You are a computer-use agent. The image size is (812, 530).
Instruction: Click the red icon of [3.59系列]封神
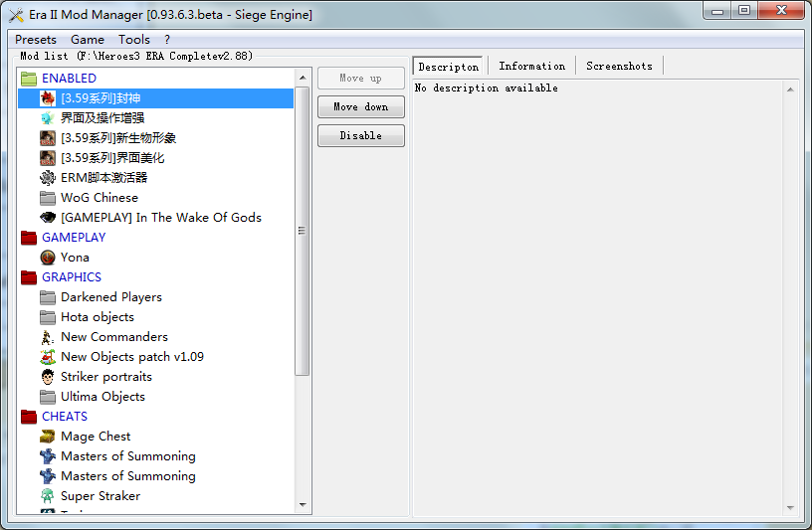[x=48, y=98]
